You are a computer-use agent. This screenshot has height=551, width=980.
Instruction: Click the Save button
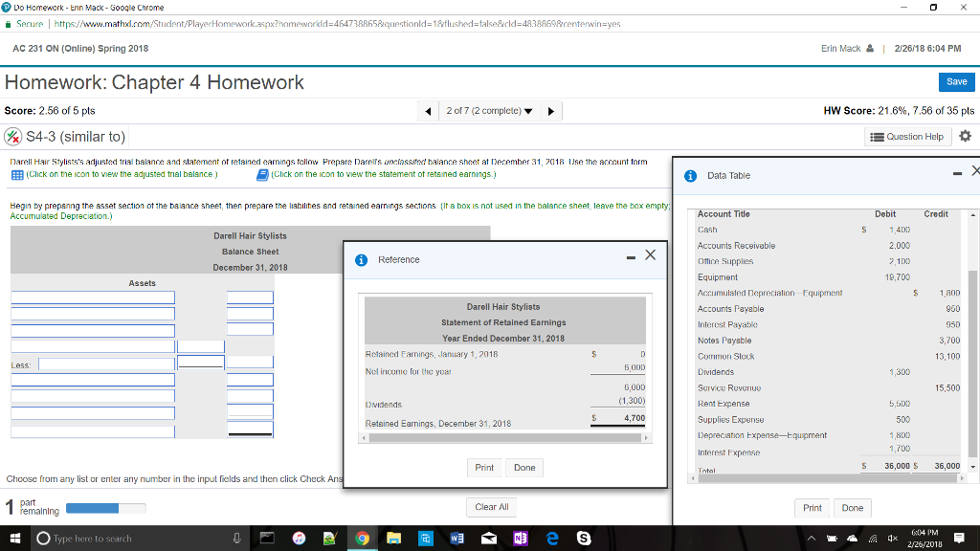tap(956, 82)
